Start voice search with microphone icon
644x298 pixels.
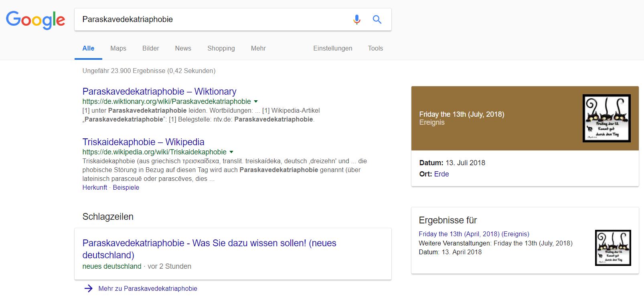click(x=356, y=19)
